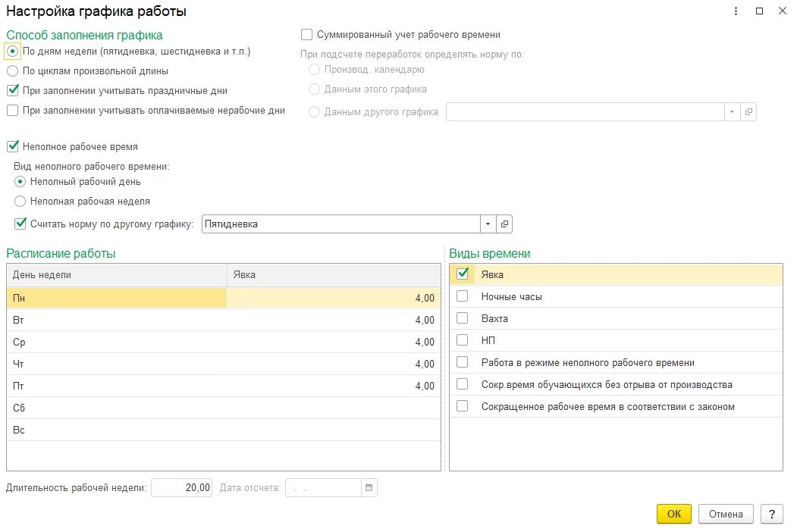Tick the Вахта time type checkbox
Screen dimensions: 797x532
click(463, 319)
